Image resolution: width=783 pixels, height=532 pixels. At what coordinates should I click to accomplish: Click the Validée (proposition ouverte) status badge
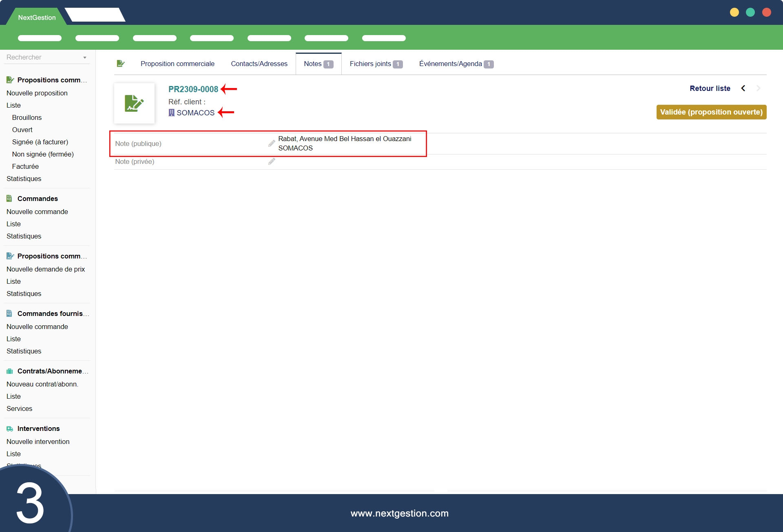click(x=711, y=112)
